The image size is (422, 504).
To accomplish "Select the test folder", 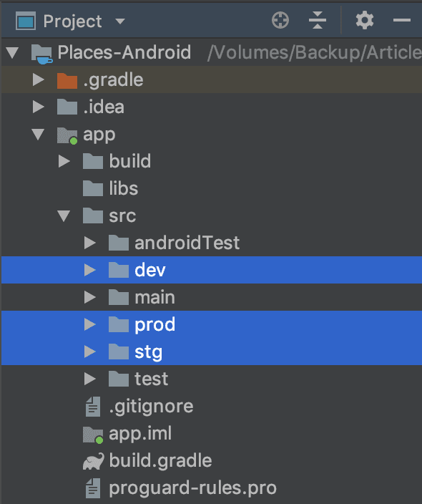I will pyautogui.click(x=212, y=379).
